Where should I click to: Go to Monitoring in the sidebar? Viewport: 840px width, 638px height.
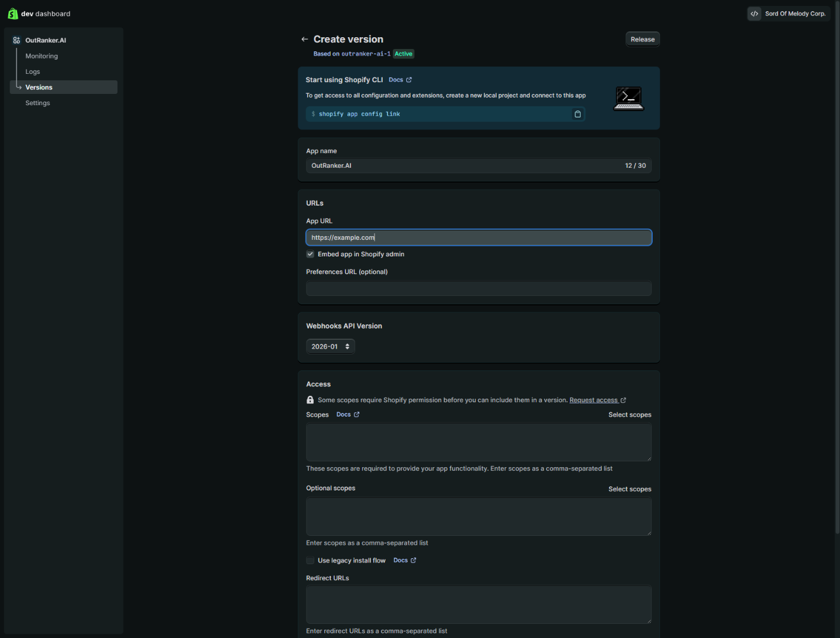coord(41,56)
